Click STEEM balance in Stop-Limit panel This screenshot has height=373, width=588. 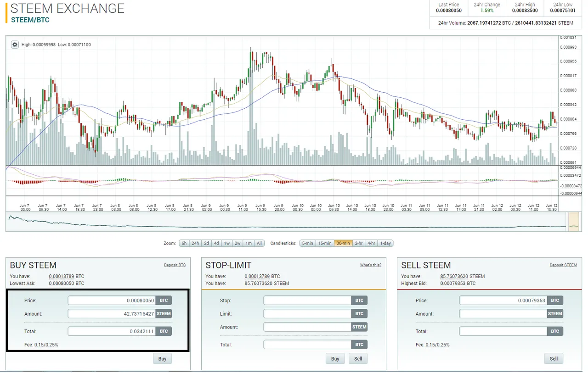[259, 284]
